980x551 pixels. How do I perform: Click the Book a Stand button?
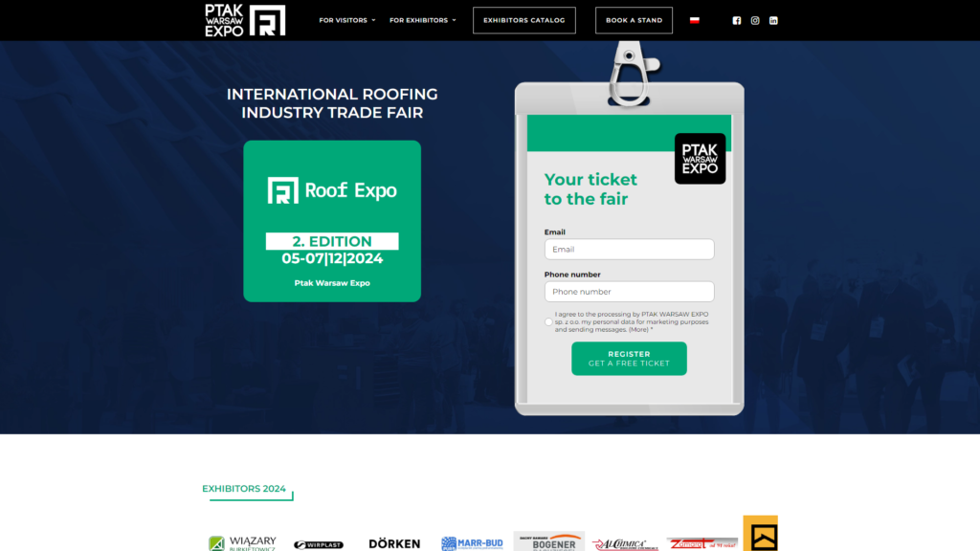634,21
